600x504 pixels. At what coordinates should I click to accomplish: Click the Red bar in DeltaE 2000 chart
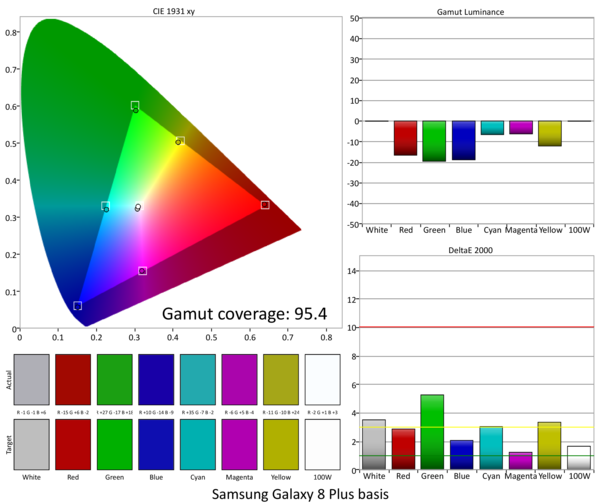point(403,449)
